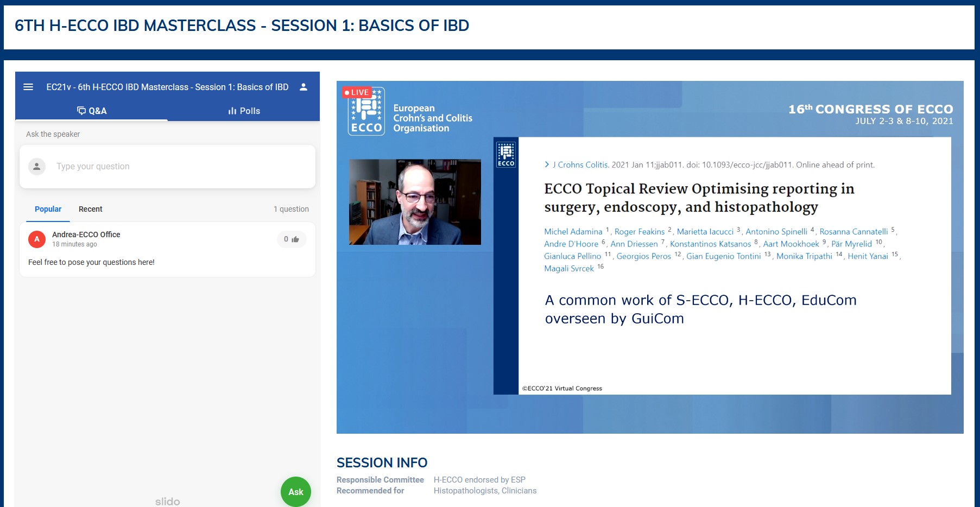This screenshot has height=507, width=980.
Task: Click the 'Ask the speaker' label
Action: click(53, 134)
